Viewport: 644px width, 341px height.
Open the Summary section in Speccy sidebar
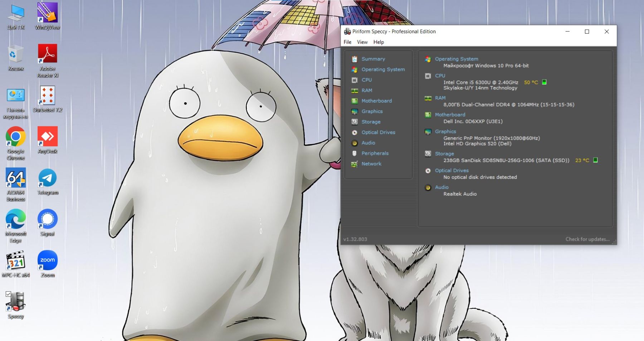point(373,59)
